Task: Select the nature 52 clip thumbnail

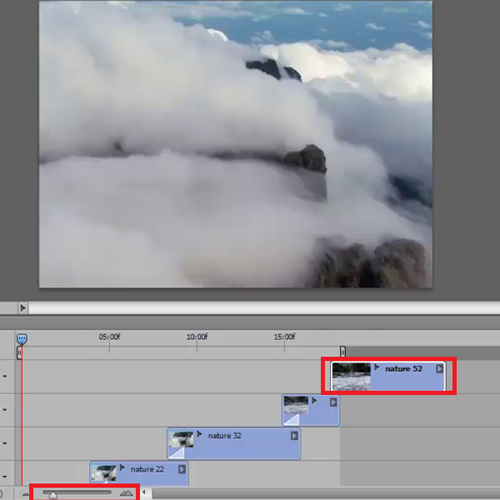Action: point(352,377)
